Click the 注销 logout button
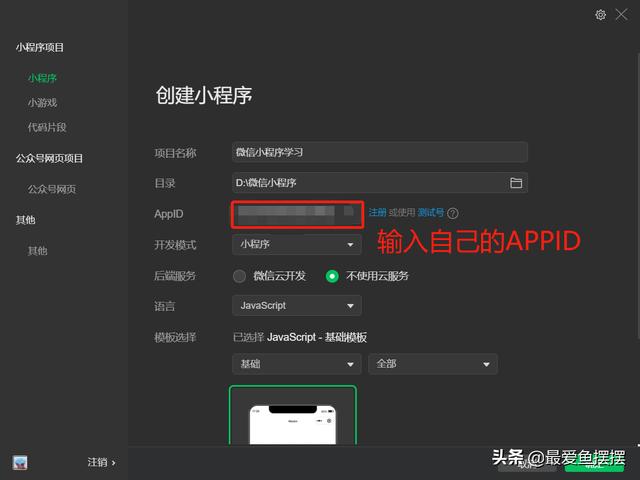 coord(101,462)
